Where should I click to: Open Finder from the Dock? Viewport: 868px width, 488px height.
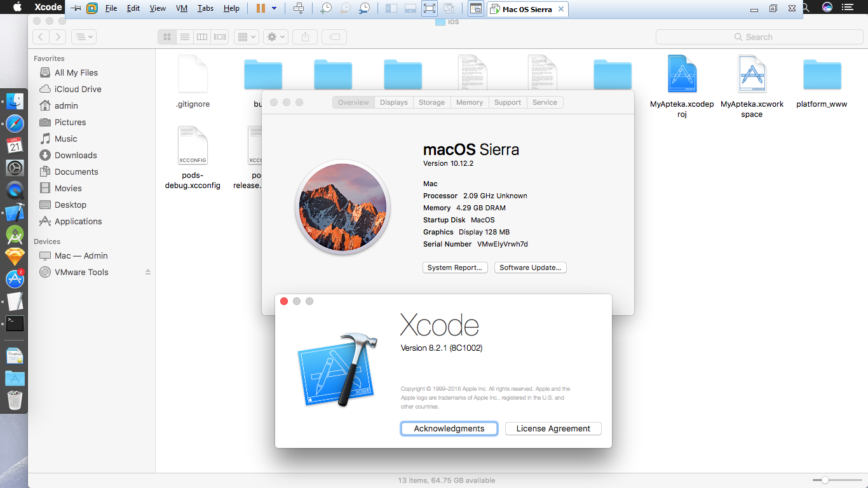click(15, 102)
